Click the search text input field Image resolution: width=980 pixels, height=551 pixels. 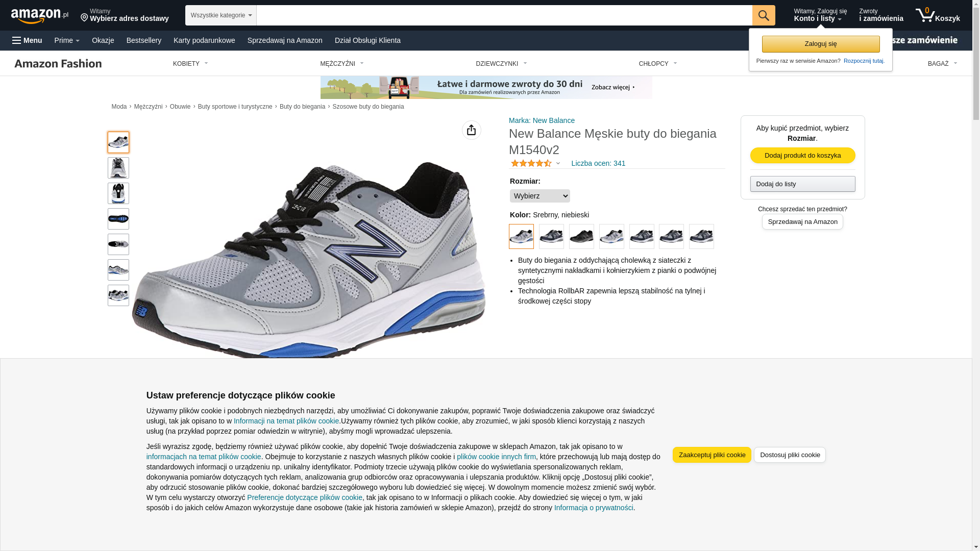click(x=504, y=15)
